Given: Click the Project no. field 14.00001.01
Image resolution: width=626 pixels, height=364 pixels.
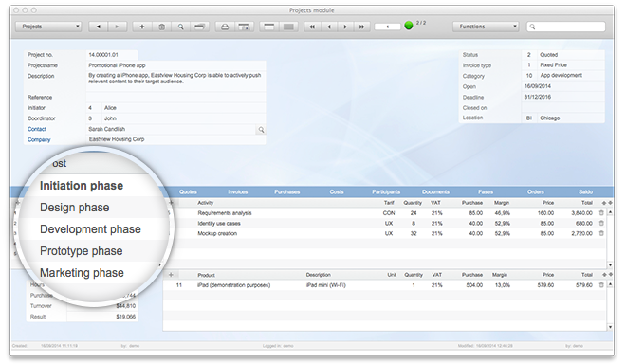Looking at the screenshot, I should tap(112, 55).
